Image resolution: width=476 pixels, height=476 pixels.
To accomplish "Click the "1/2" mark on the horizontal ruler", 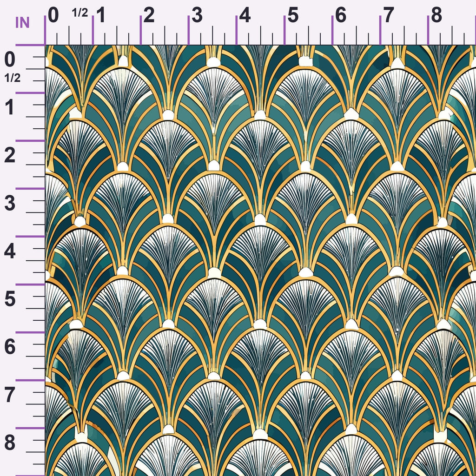I will (x=80, y=13).
